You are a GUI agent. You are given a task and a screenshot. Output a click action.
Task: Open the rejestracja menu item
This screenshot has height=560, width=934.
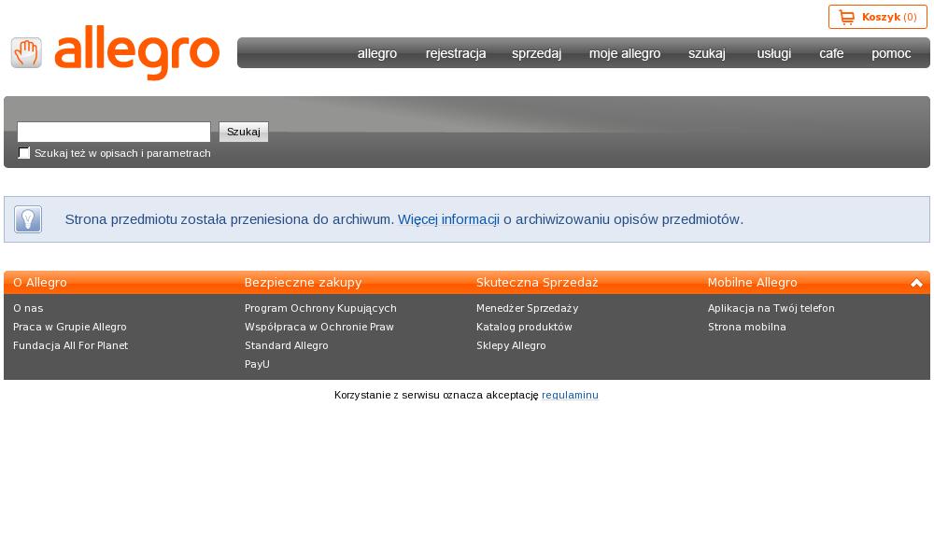pyautogui.click(x=456, y=53)
